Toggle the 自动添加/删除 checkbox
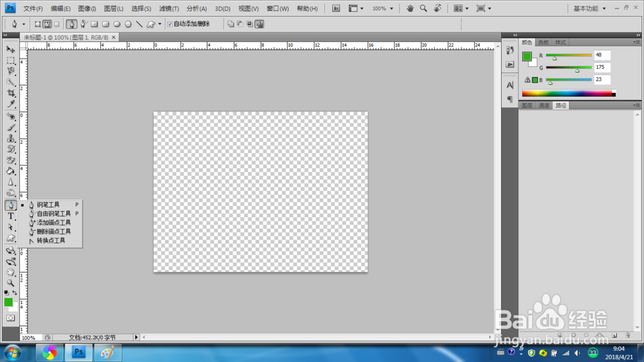The width and height of the screenshot is (644, 362). (x=170, y=24)
